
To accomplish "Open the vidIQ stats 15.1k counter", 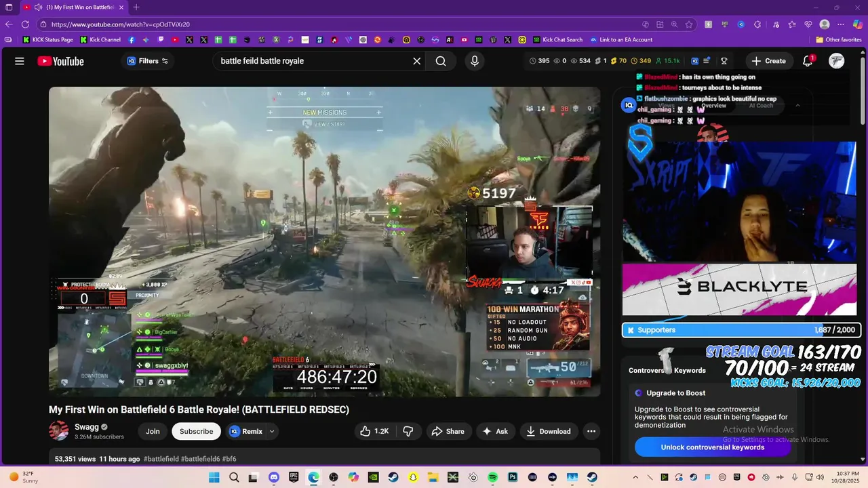I will 667,61.
